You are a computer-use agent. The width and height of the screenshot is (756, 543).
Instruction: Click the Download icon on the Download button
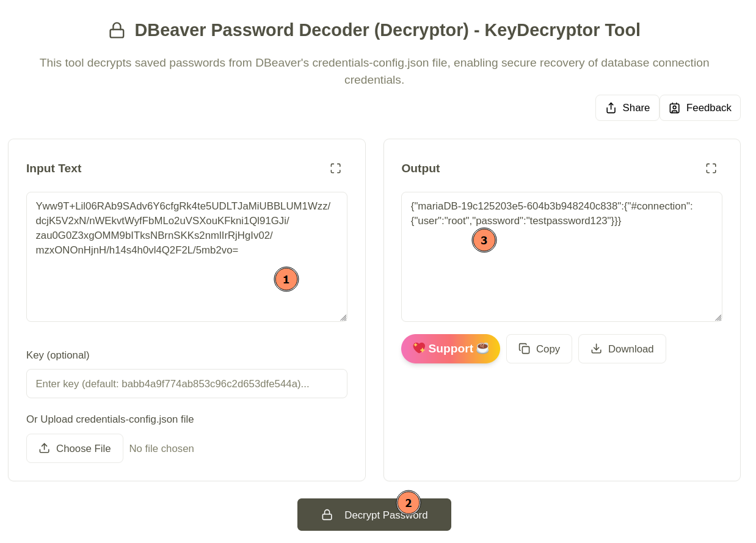(595, 348)
